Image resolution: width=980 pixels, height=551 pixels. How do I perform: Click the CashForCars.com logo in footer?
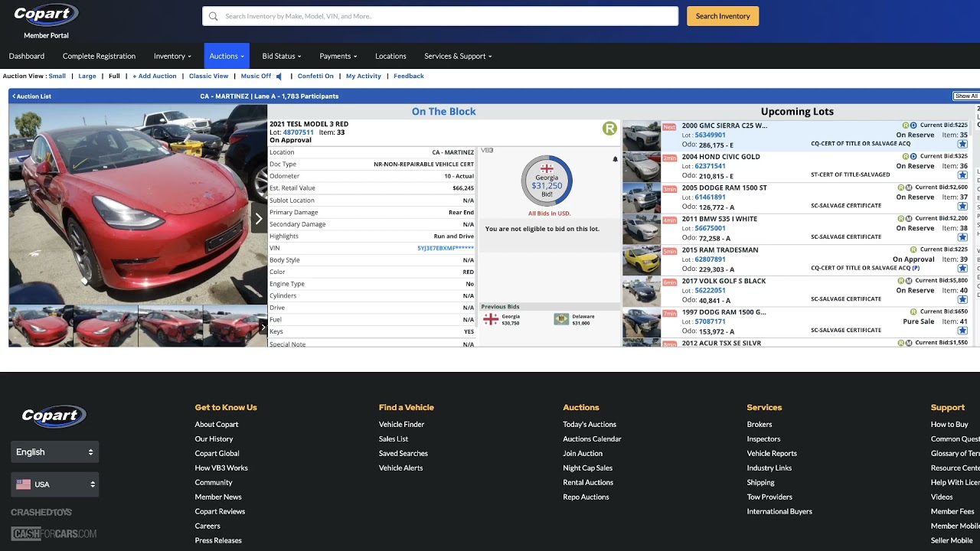[54, 534]
